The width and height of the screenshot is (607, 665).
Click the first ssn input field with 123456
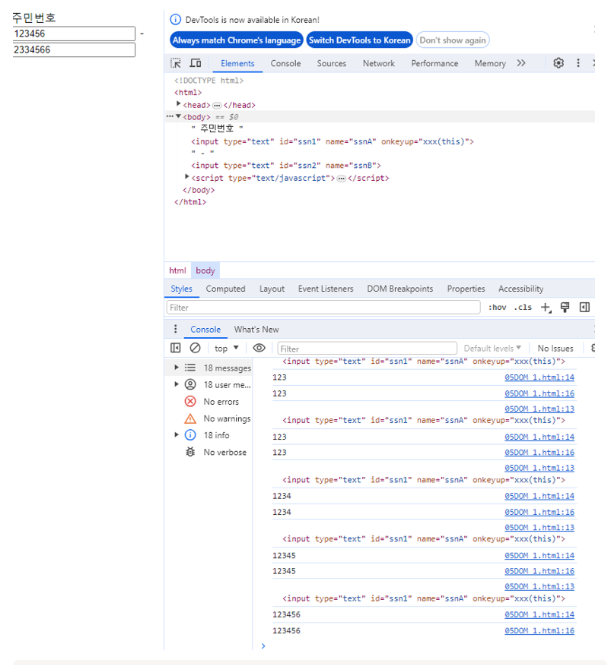[74, 34]
